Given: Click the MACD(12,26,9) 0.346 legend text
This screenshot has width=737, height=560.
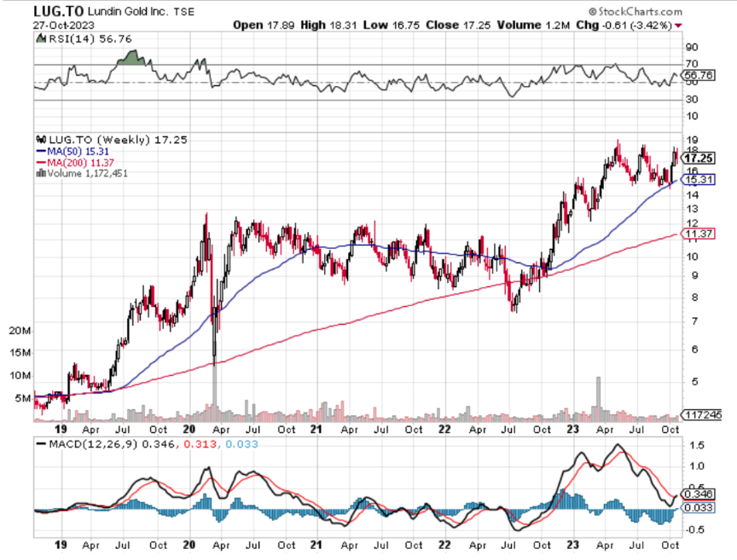Looking at the screenshot, I should point(112,444).
